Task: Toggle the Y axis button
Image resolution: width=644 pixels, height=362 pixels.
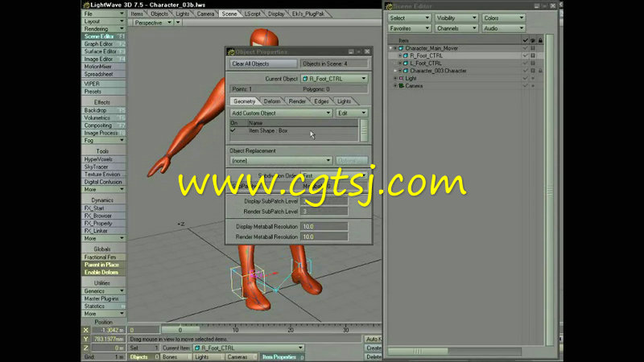Action: (86, 339)
